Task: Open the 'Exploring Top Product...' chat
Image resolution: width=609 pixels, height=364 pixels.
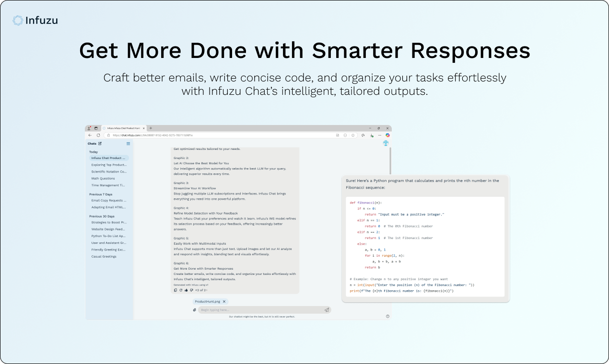Action: pyautogui.click(x=109, y=165)
